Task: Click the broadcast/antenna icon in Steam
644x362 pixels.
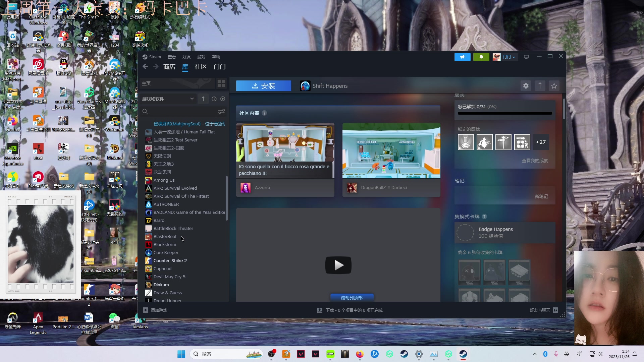Action: (462, 57)
